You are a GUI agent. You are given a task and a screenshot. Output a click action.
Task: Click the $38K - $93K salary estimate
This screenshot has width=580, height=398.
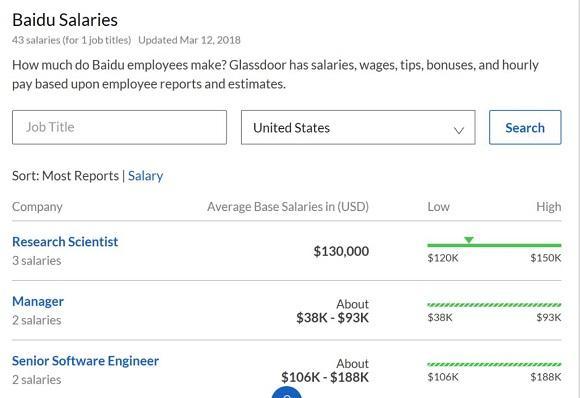tap(332, 317)
